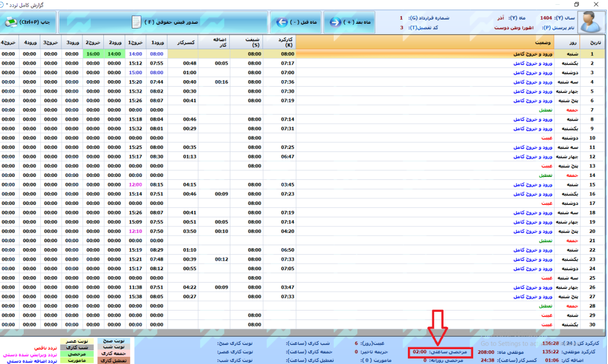Viewport: 608px width, 364px height.
Task: Click the purple 12:10 exit time on day 20
Action: pyautogui.click(x=135, y=231)
